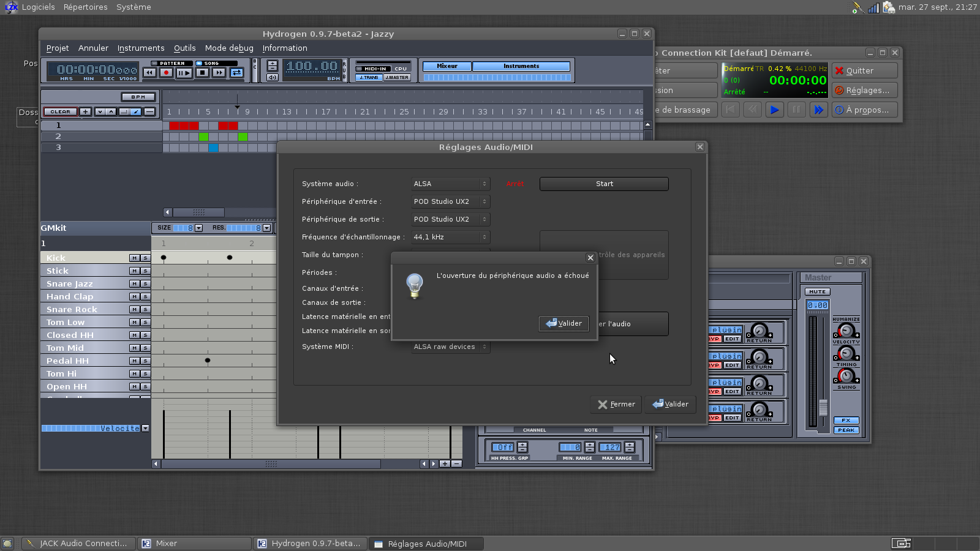Open the Périphérique d'entrée dropdown
Image resolution: width=980 pixels, height=551 pixels.
[450, 201]
